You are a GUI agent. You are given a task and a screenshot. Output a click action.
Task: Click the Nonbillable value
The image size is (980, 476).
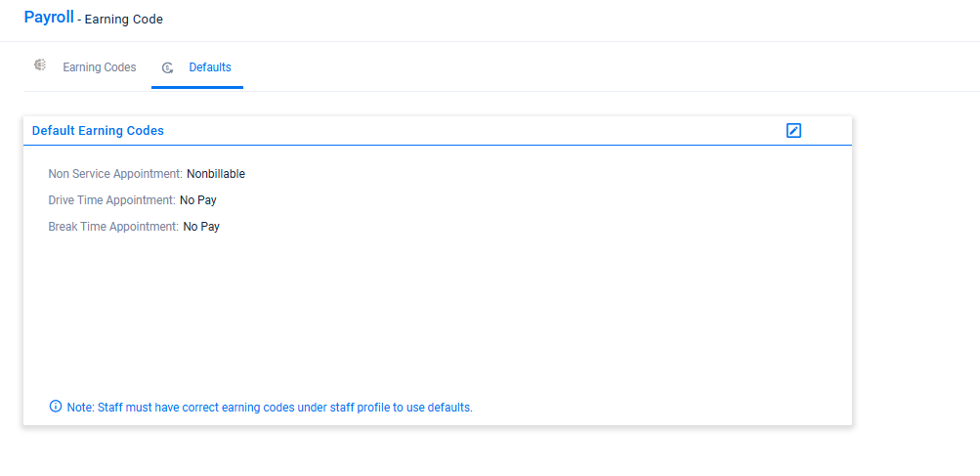(x=216, y=174)
